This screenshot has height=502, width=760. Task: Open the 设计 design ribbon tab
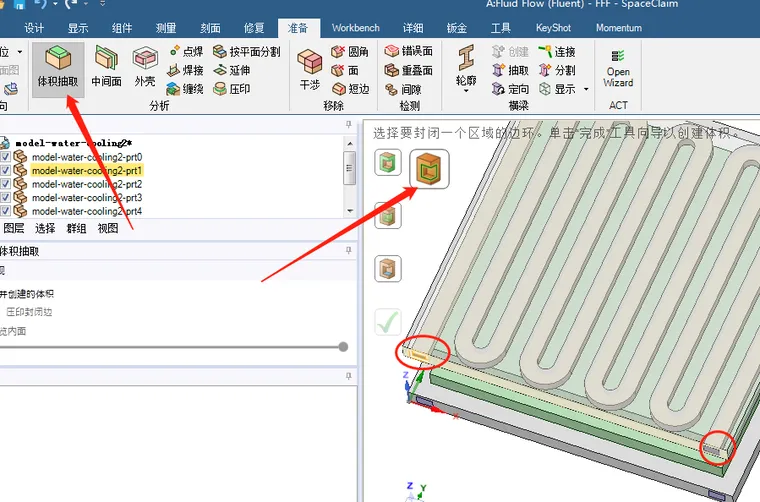(x=34, y=28)
